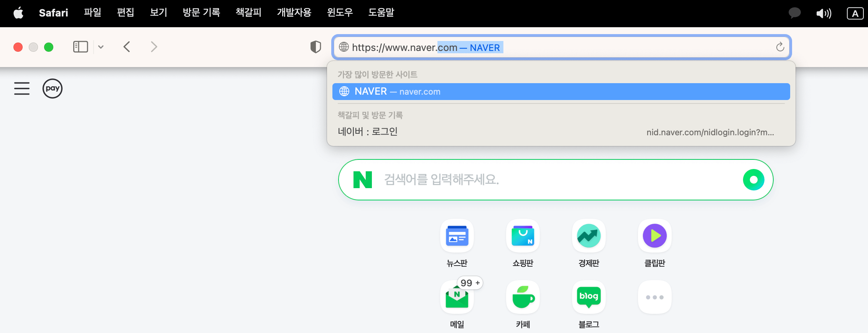The height and width of the screenshot is (333, 868).
Task: Open the volume control in menu bar
Action: pos(824,13)
